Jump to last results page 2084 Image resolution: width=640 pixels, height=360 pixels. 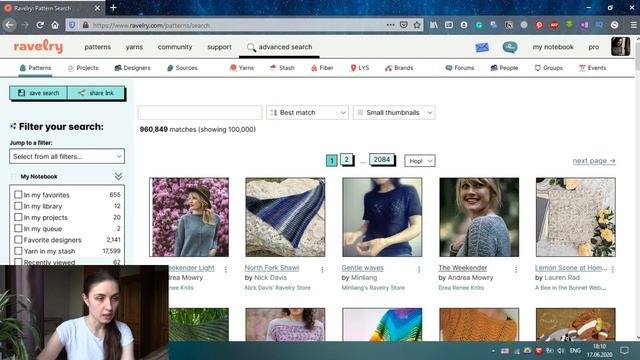382,160
